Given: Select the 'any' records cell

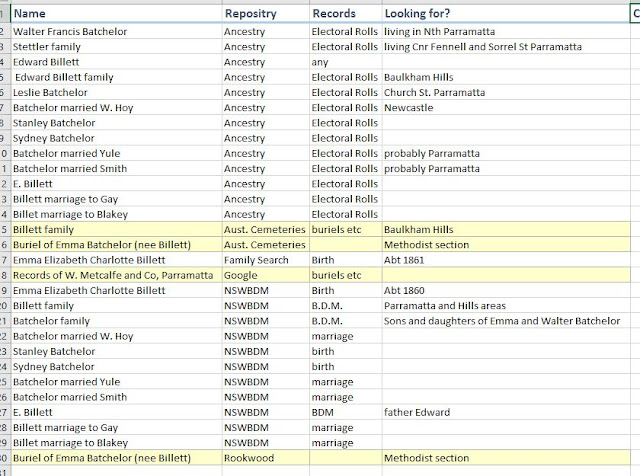Looking at the screenshot, I should [346, 62].
